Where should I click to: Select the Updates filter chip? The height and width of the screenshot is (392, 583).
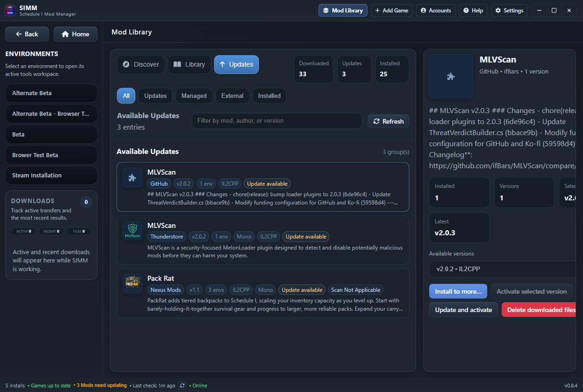click(155, 96)
